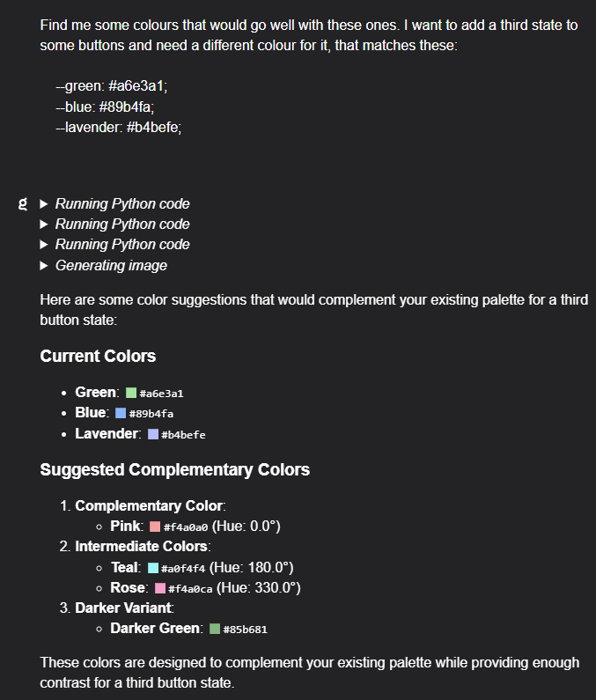Expand the Generating image step
The width and height of the screenshot is (596, 700).
click(104, 266)
